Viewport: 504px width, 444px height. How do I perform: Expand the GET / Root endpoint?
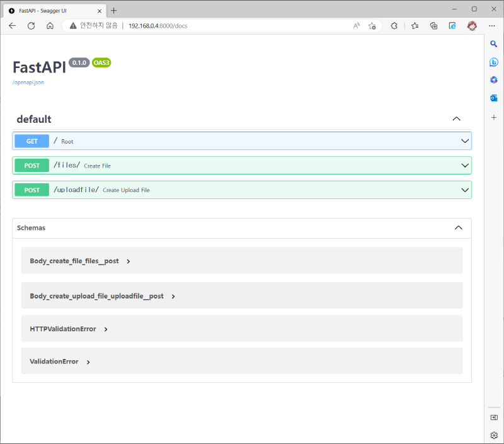(x=465, y=141)
